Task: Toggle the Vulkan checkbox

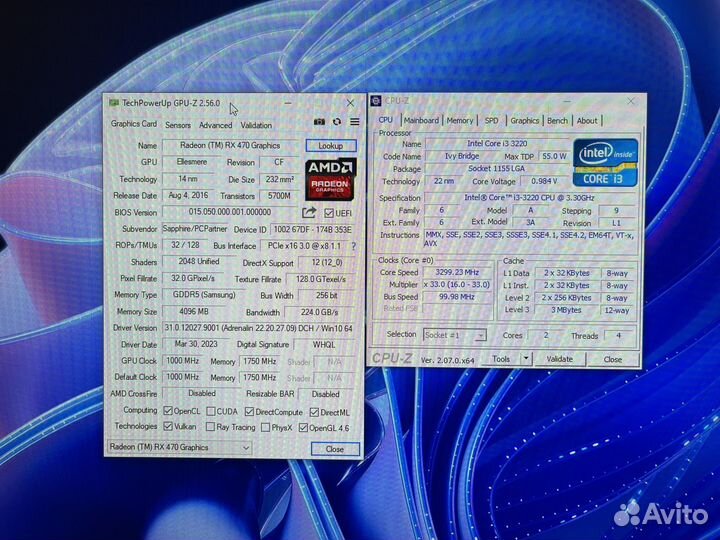Action: (x=168, y=426)
